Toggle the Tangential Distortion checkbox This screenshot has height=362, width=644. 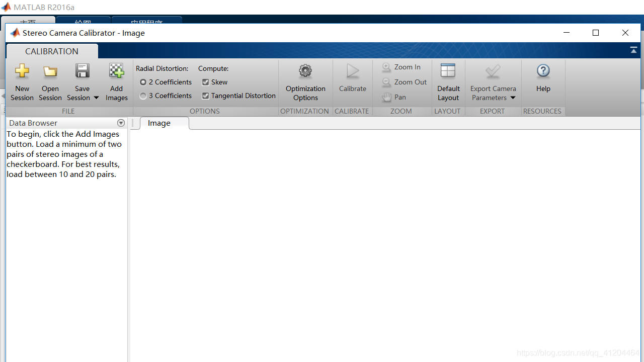pos(205,96)
